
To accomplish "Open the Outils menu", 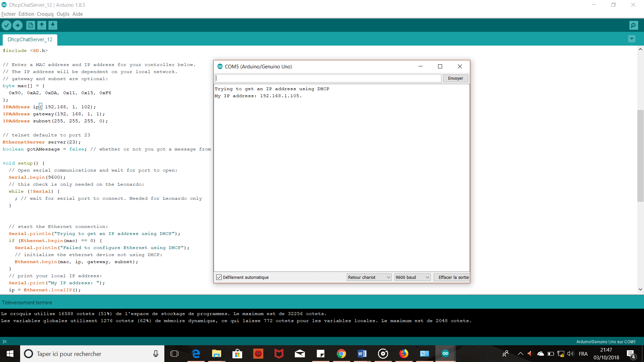I will tap(63, 14).
